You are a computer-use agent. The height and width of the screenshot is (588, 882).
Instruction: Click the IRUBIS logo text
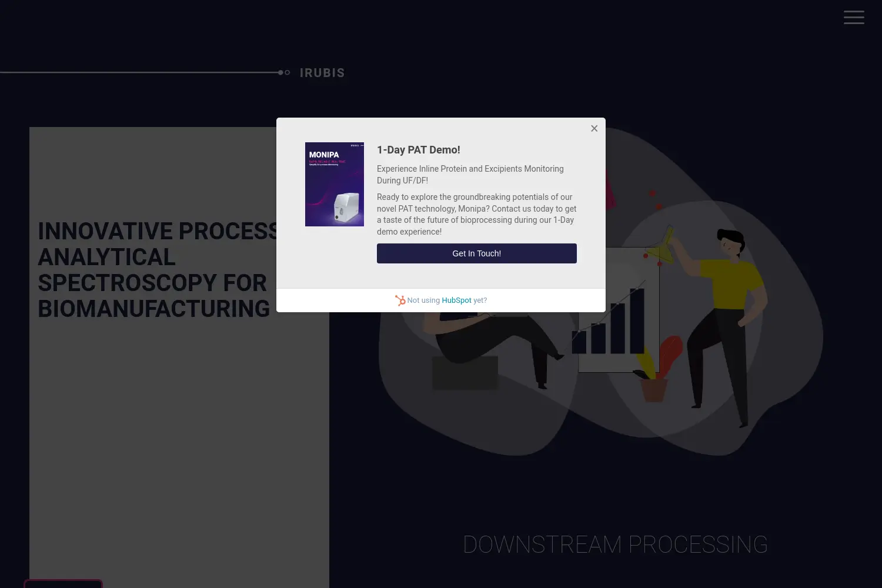(x=322, y=73)
